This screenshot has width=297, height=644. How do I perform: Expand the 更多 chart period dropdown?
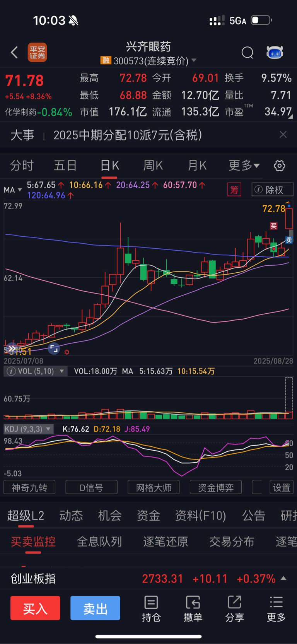click(244, 166)
